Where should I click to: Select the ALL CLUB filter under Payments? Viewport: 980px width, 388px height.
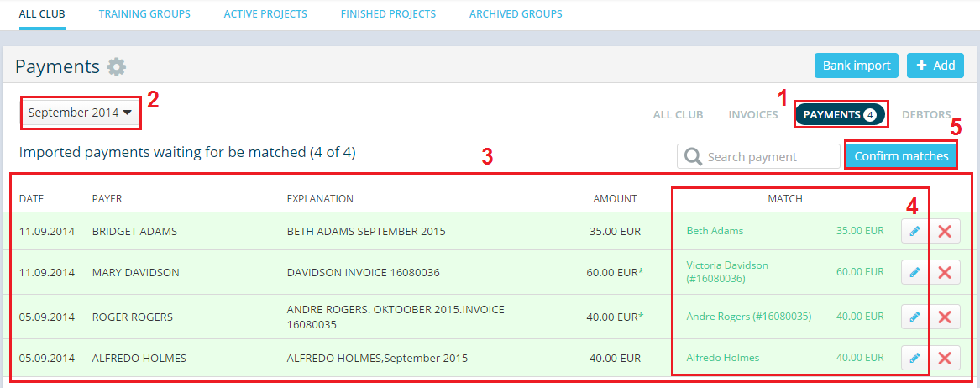coord(679,115)
